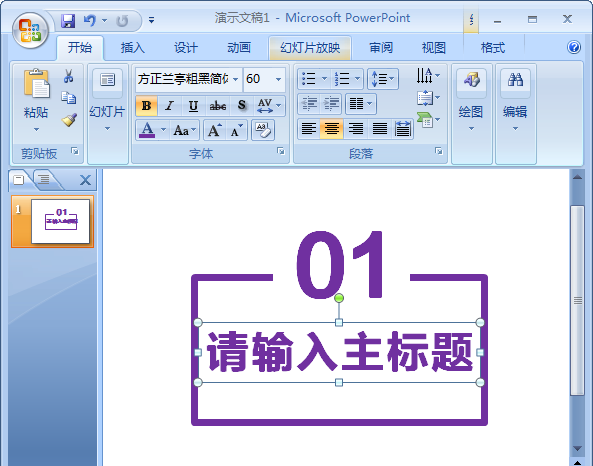
Task: Open 视图 tab
Action: pos(433,48)
